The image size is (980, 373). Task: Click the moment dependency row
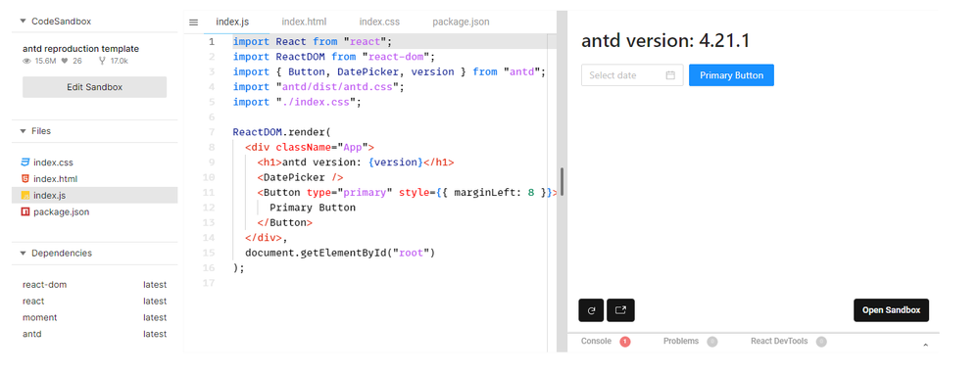click(x=94, y=317)
